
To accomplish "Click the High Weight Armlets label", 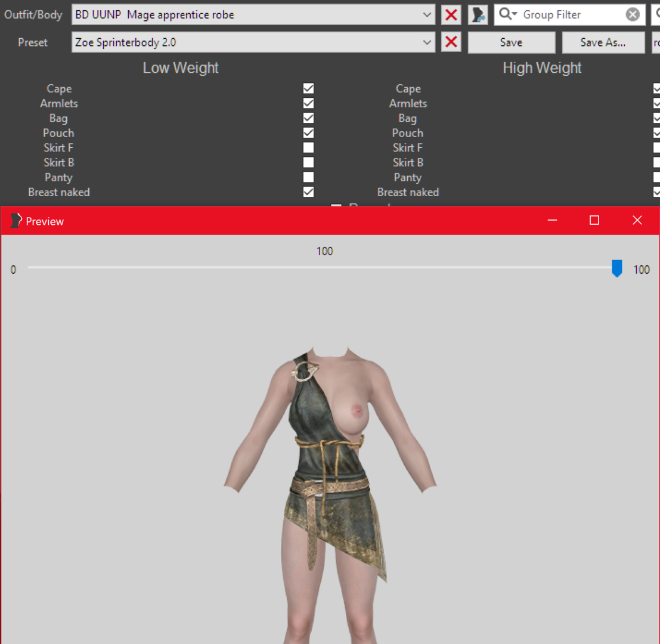I will coord(408,104).
